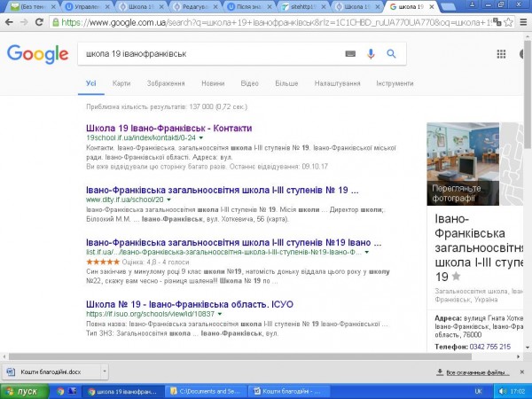
Task: Open the 'Школа 19 Івано-Франківськ - Контакти' result
Action: pyautogui.click(x=169, y=129)
